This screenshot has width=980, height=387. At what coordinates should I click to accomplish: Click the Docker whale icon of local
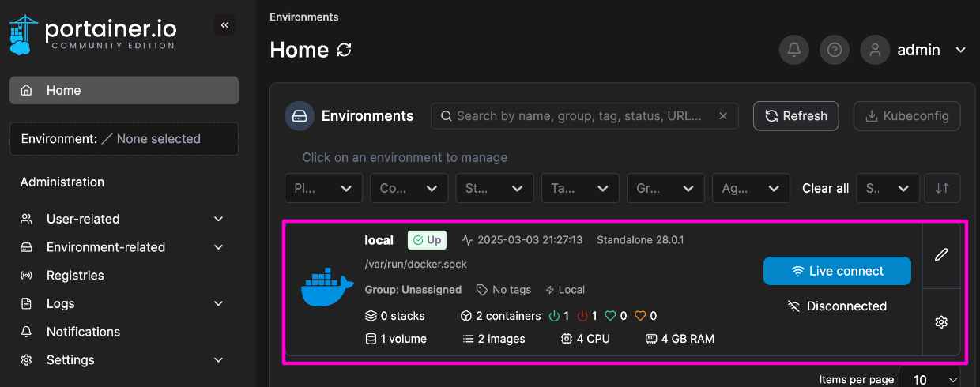[x=327, y=288]
